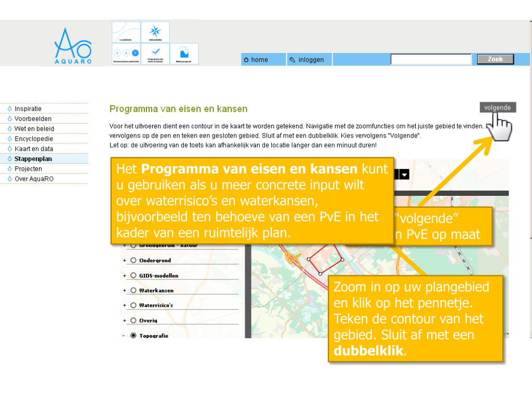Viewport: 532px width, 399px height.
Task: Select the Waterkansen layer radio button
Action: tap(134, 290)
